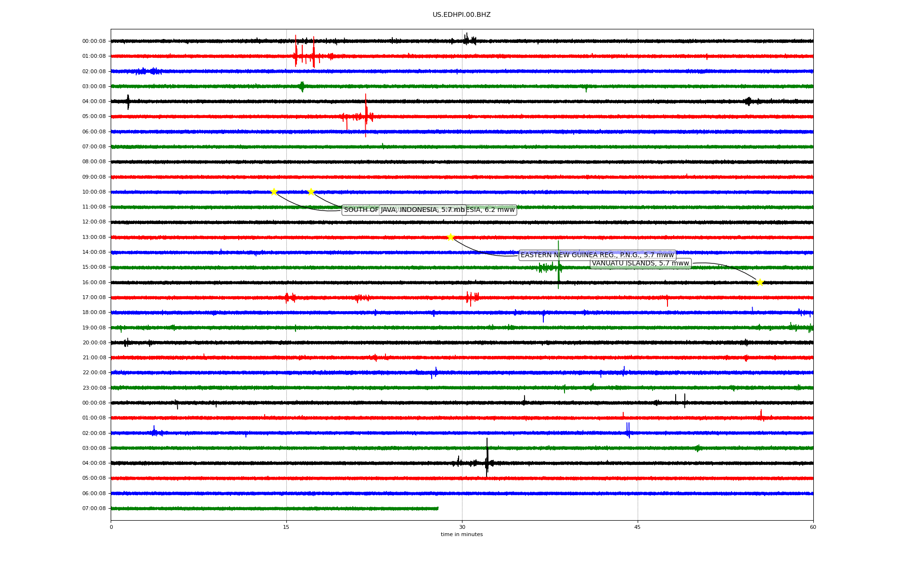Click the 20:00:08 row time label
The width and height of the screenshot is (924, 578).
coord(94,343)
